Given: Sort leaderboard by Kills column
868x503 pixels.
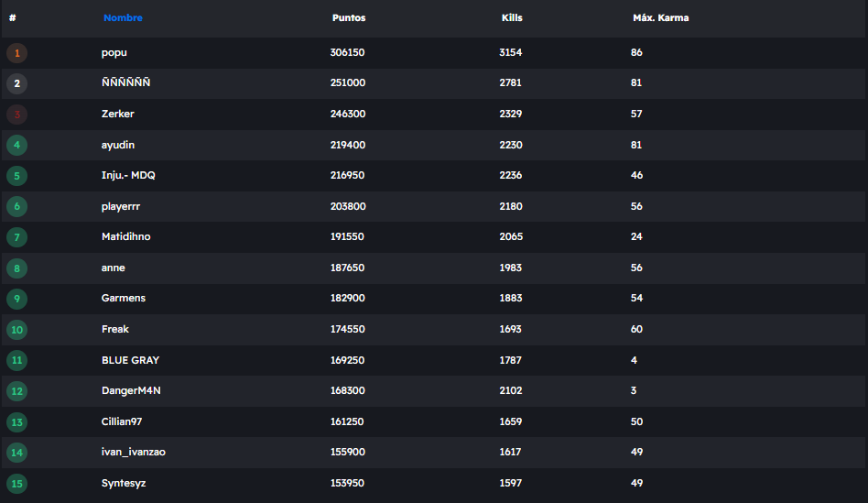Looking at the screenshot, I should pos(512,18).
